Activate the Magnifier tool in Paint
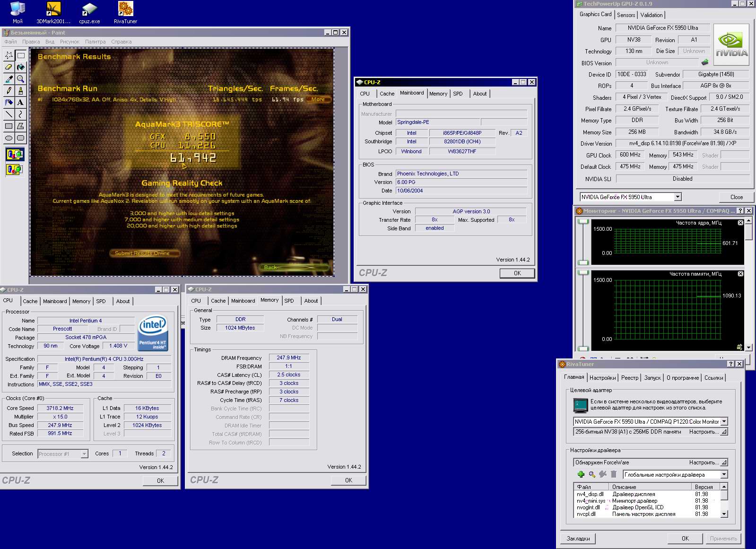Image resolution: width=756 pixels, height=549 pixels. [21, 79]
